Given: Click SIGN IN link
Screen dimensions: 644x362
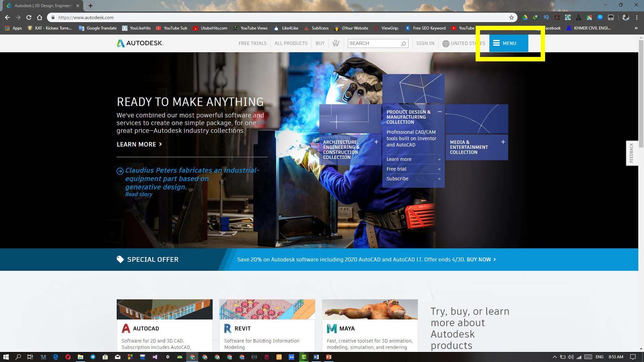Looking at the screenshot, I should point(425,43).
